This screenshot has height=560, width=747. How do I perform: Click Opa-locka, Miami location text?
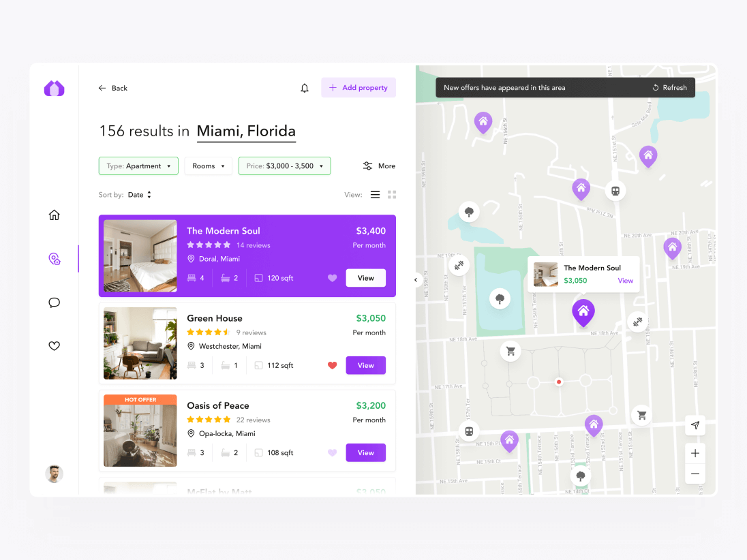click(x=227, y=433)
